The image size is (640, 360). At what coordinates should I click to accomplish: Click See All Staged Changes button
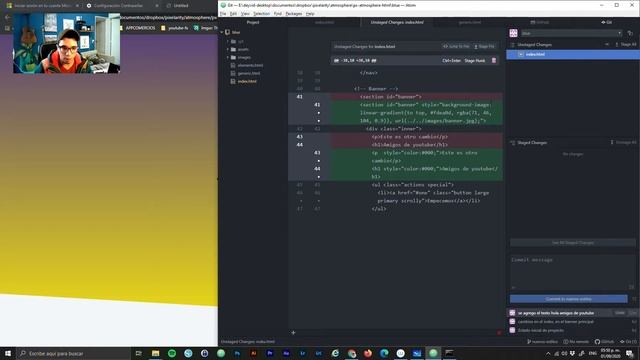tap(573, 243)
